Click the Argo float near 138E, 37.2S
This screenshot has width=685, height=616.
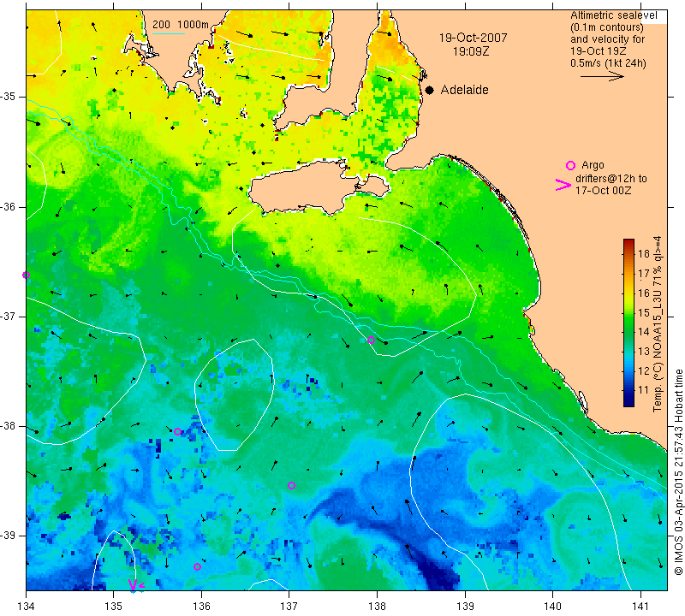point(372,341)
